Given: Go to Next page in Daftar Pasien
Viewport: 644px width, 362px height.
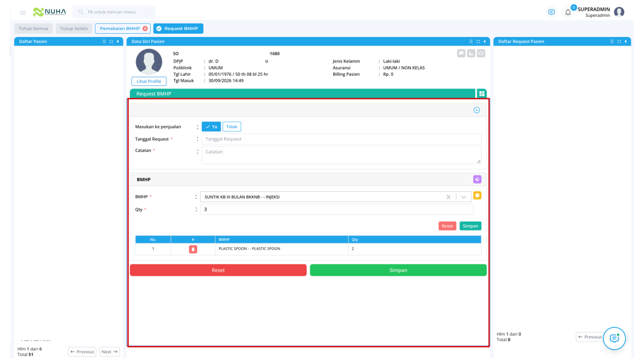Looking at the screenshot, I should [x=109, y=352].
